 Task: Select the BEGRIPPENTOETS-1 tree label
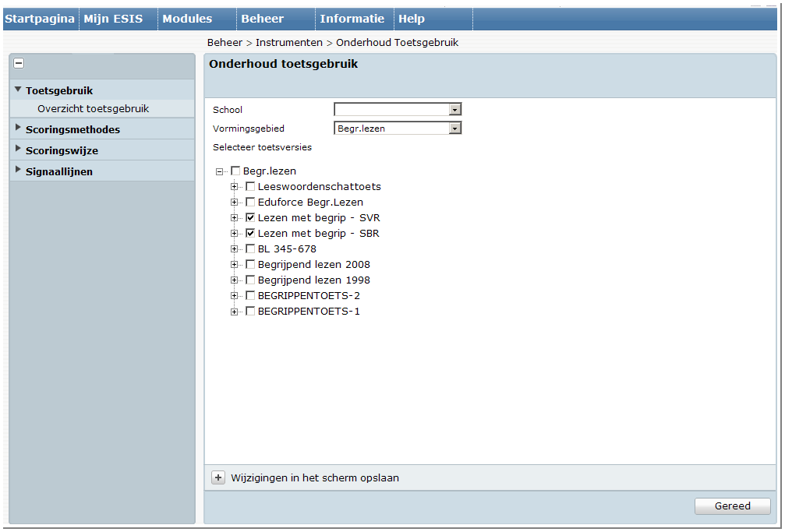tap(309, 312)
